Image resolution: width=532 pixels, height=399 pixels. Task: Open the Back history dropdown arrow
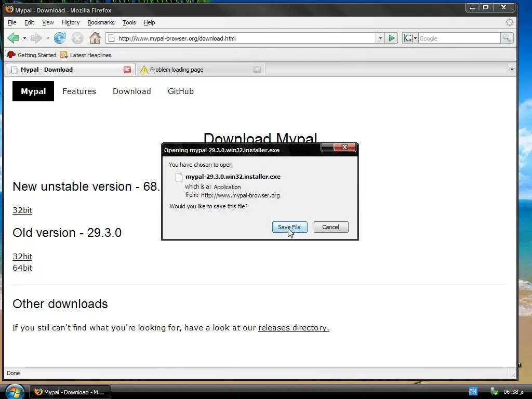click(x=24, y=38)
